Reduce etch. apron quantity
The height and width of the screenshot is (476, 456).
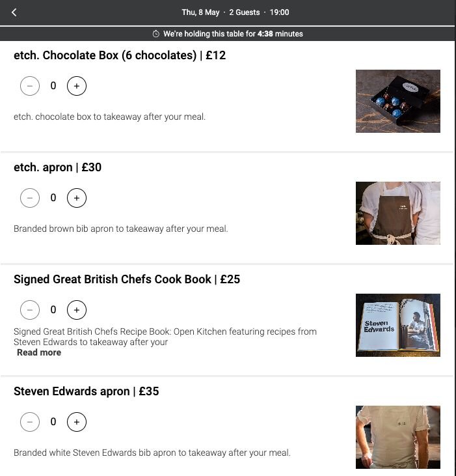(x=30, y=198)
